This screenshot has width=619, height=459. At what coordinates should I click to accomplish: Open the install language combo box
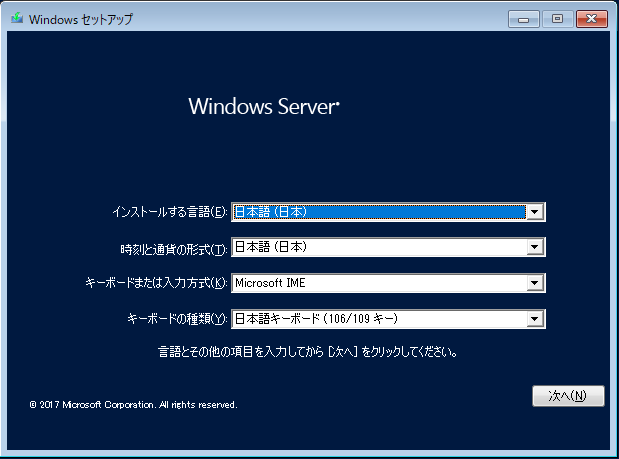click(x=388, y=212)
